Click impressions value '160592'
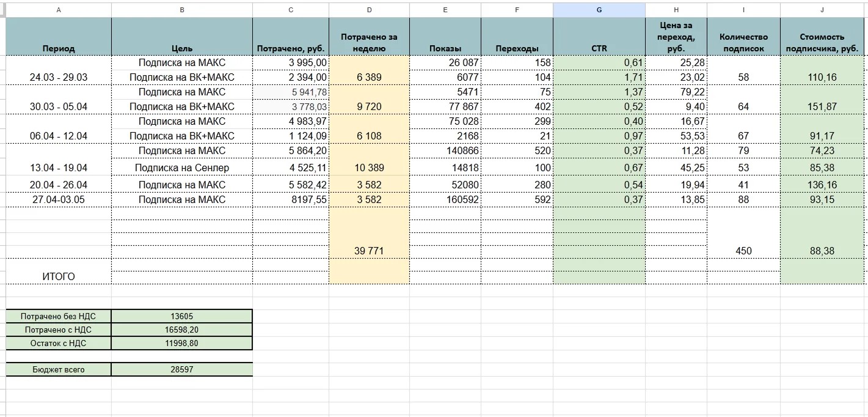Viewport: 868px width, 417px height. (x=445, y=199)
